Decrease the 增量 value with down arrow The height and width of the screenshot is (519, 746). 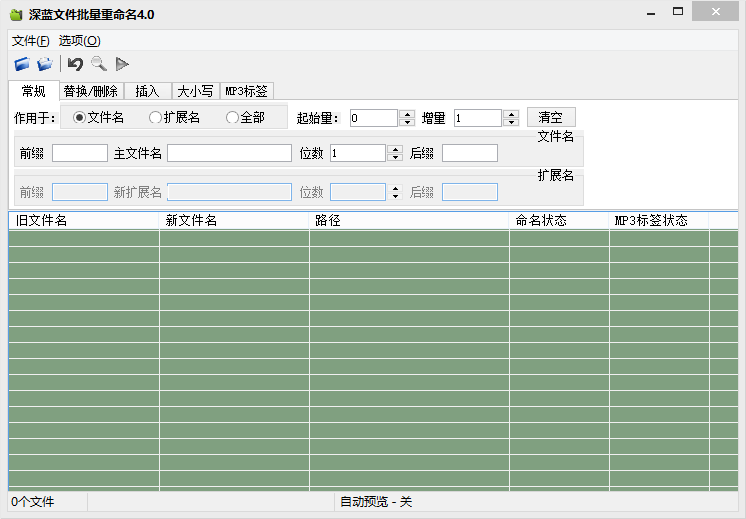coord(511,122)
